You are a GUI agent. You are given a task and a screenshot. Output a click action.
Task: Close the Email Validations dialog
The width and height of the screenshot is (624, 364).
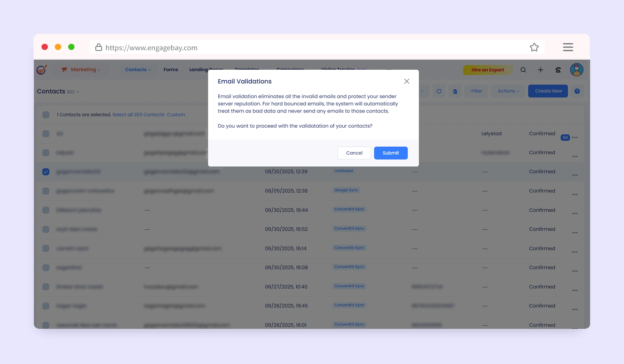pos(406,81)
